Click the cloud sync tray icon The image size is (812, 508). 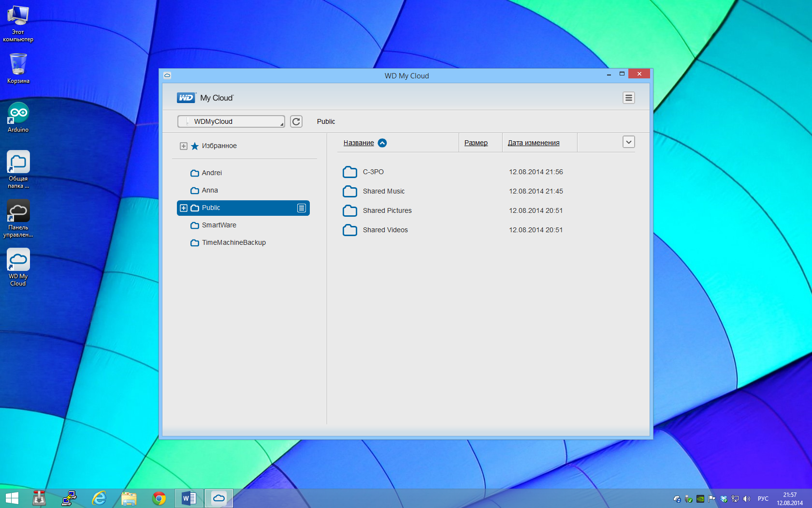pyautogui.click(x=677, y=499)
